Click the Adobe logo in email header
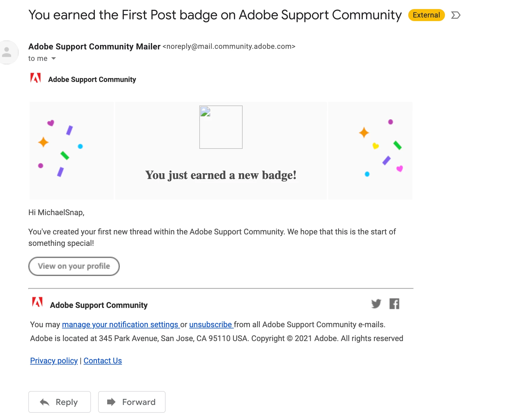Image resolution: width=510 pixels, height=420 pixels. 36,78
